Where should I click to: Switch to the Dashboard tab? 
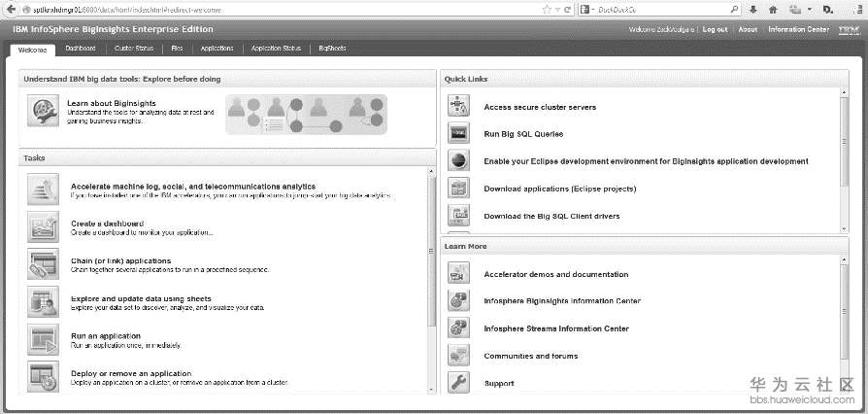point(81,49)
